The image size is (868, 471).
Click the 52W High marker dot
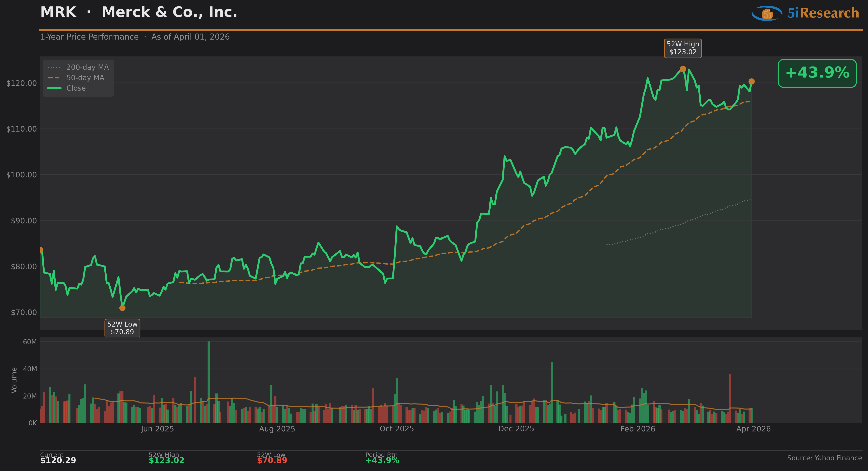pyautogui.click(x=683, y=69)
